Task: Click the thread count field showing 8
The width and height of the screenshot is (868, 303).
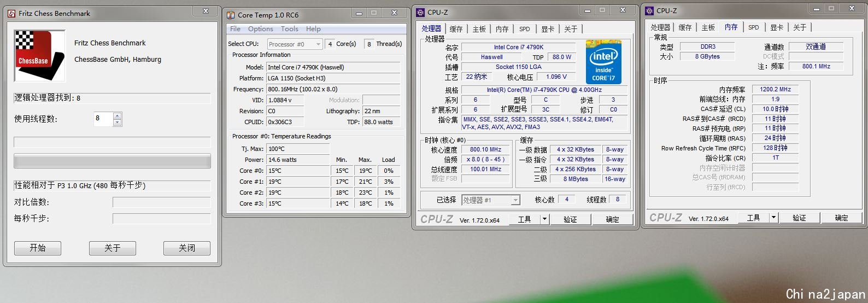Action: point(103,119)
